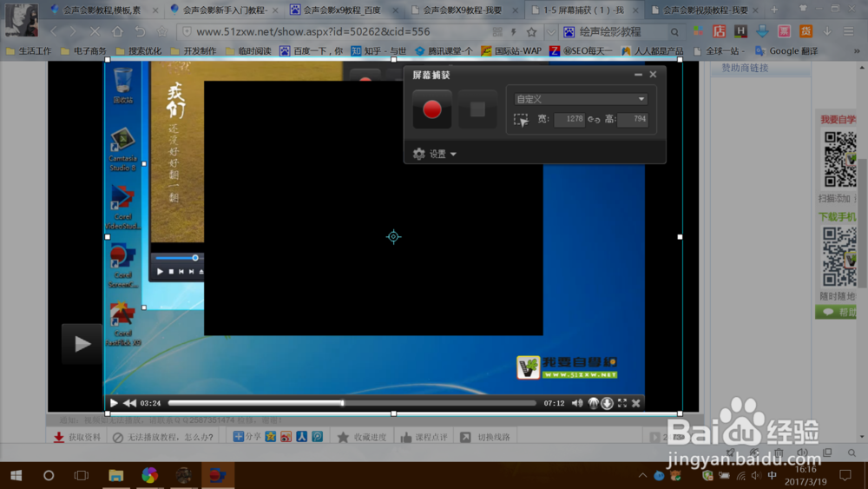868x489 pixels.
Task: Open the 临时阅读 bookmarks folder
Action: (x=248, y=51)
